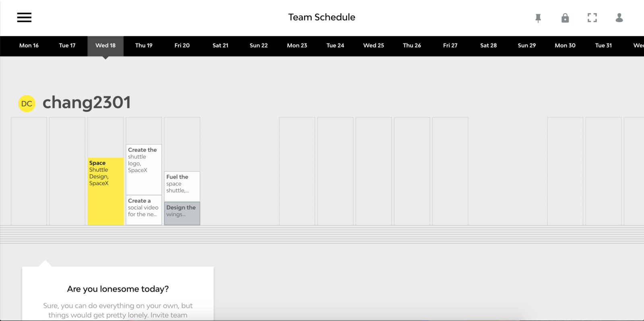Click the pin icon in header
The image size is (644, 321).
538,18
